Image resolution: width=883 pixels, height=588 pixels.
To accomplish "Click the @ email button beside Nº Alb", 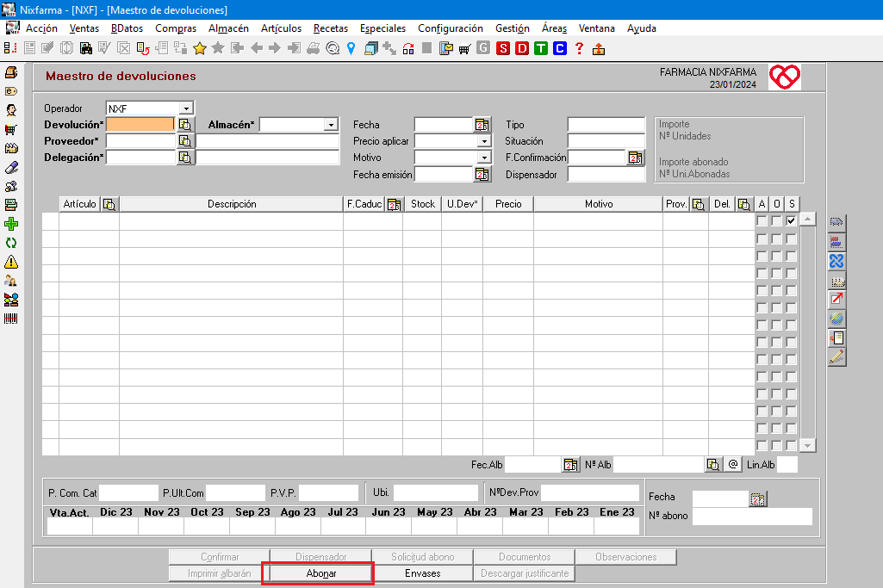I will [x=732, y=464].
